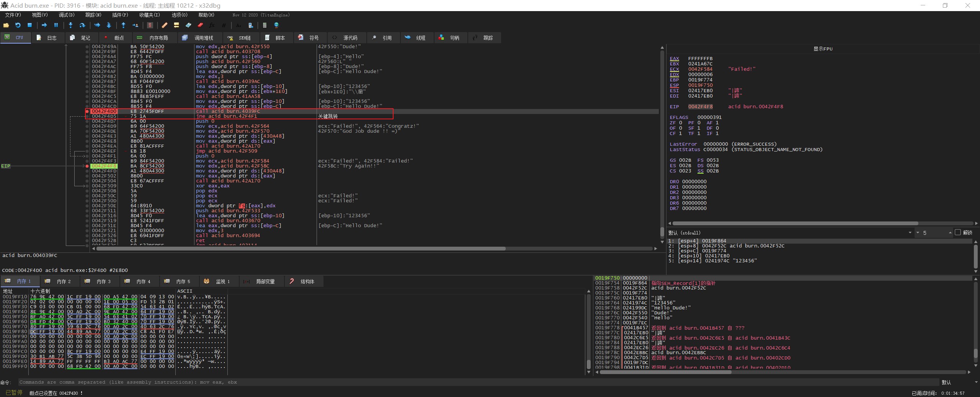This screenshot has height=397, width=980.
Task: Toggle breakpoint dot at address 0042F4D0
Action: coord(87,111)
